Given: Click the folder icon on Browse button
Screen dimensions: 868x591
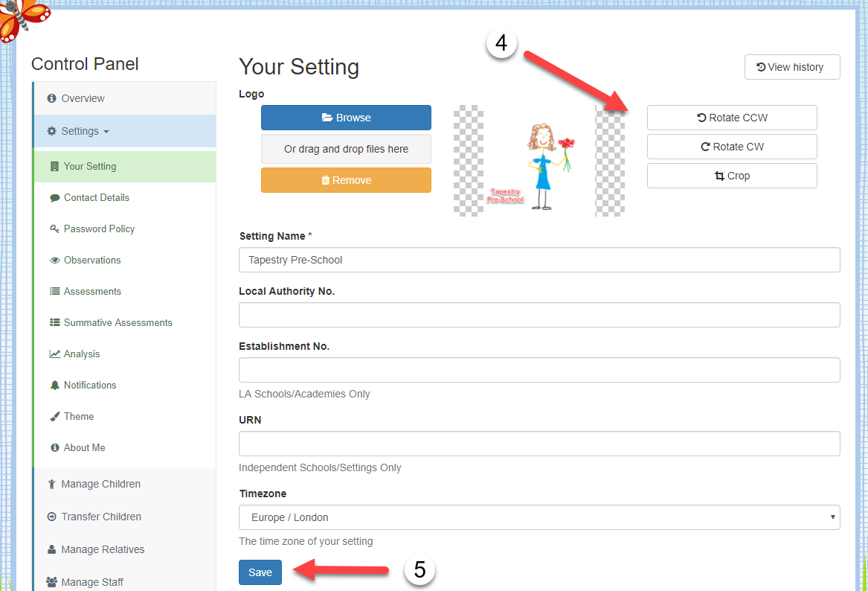Looking at the screenshot, I should point(327,118).
